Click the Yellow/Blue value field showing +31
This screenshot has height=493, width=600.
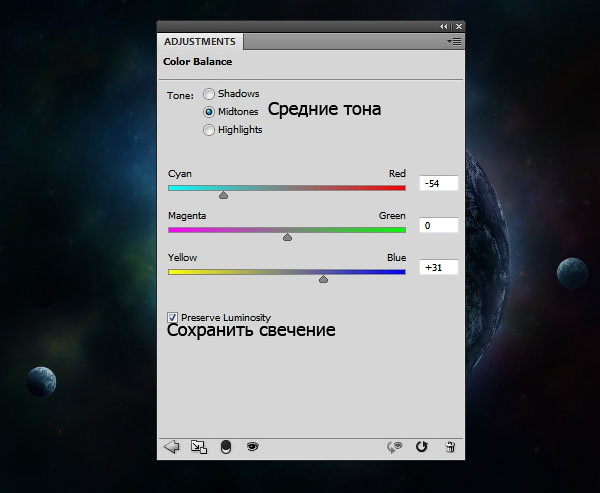pyautogui.click(x=438, y=268)
